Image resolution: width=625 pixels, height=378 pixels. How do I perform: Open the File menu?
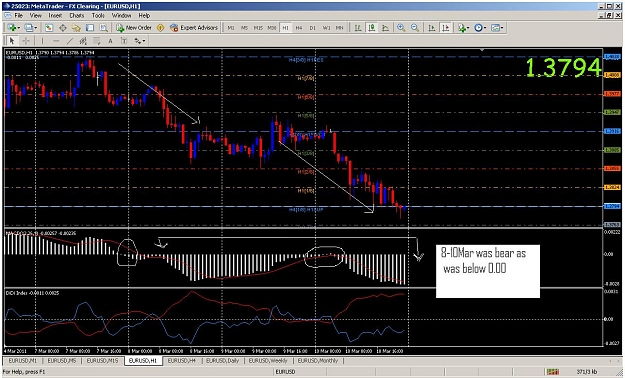pyautogui.click(x=19, y=16)
